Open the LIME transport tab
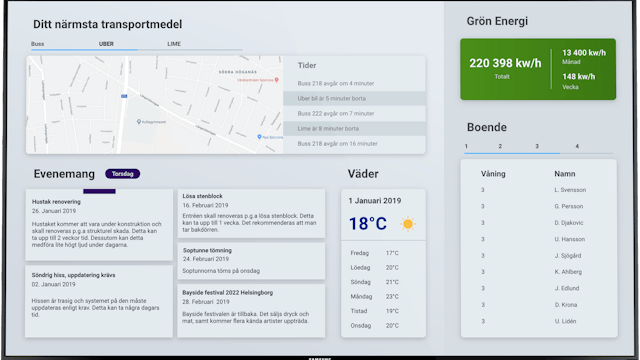 pyautogui.click(x=174, y=44)
